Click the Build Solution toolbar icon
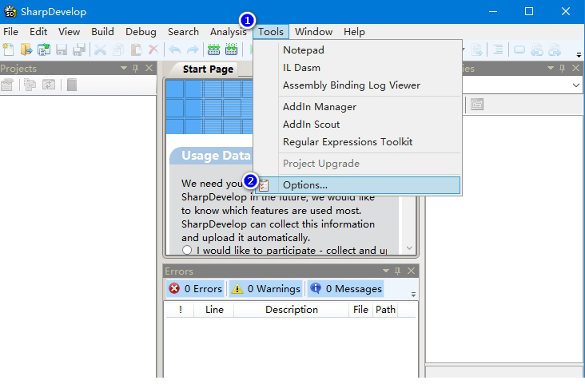Image resolution: width=585 pixels, height=392 pixels. (x=213, y=49)
